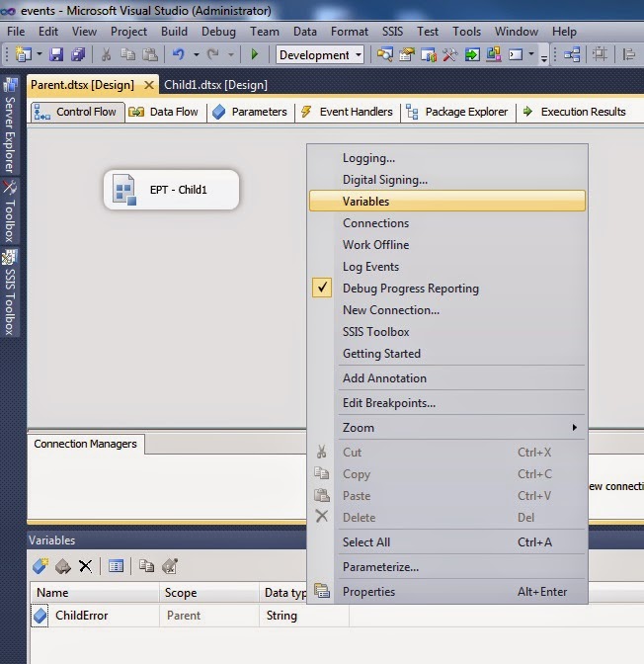
Task: Choose Select All in context menu
Action: [447, 542]
